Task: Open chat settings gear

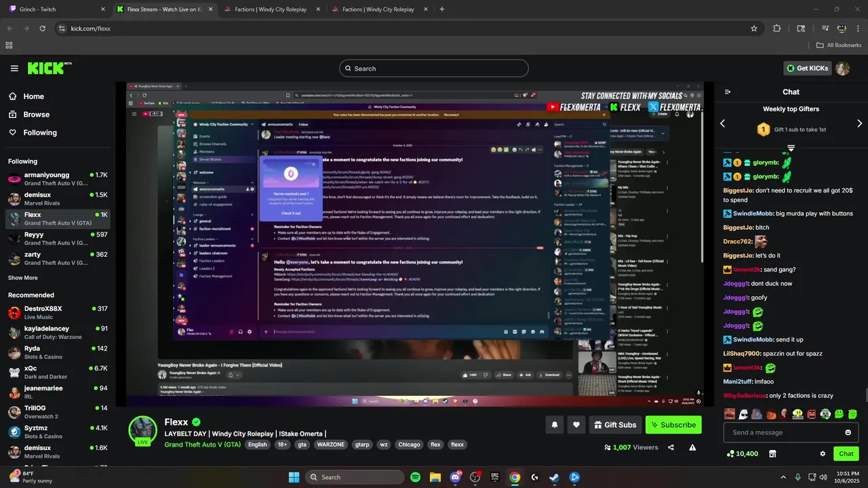Action: (823, 454)
